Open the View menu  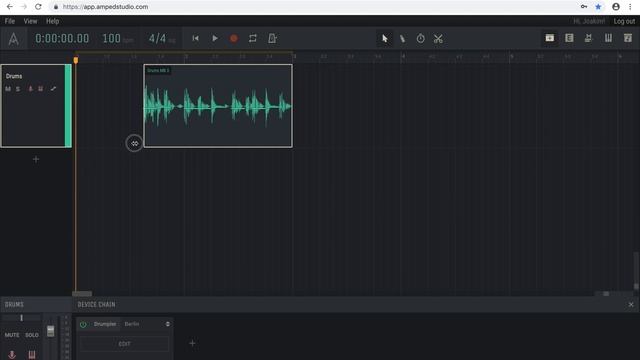(30, 21)
